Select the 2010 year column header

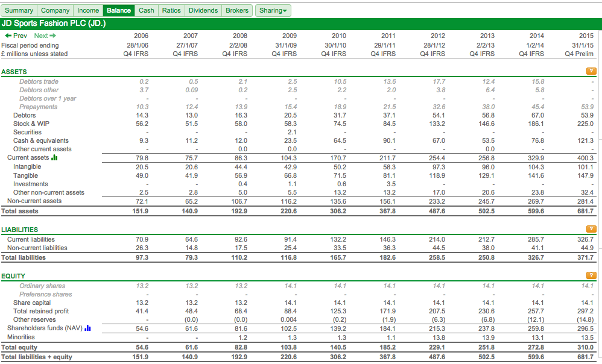338,36
